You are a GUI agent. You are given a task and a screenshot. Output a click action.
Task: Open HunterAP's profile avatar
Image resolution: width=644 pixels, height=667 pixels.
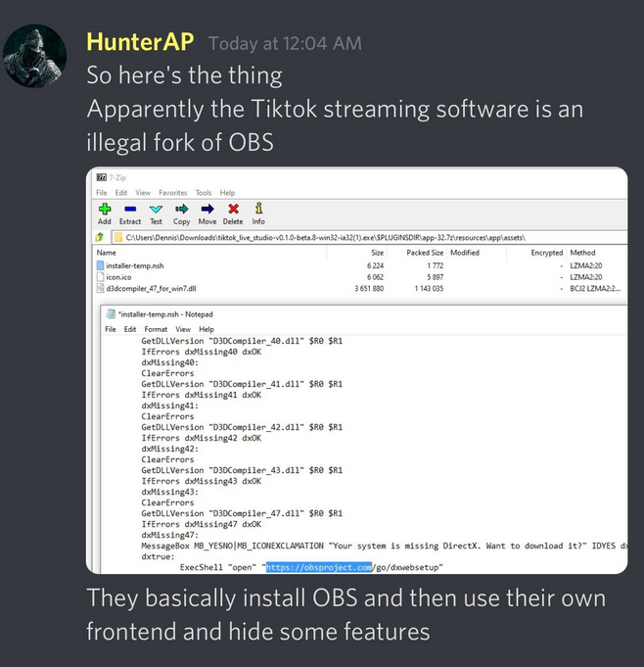[34, 56]
